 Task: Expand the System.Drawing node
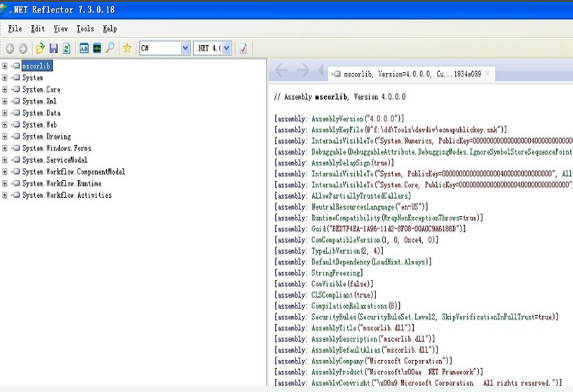(5, 136)
